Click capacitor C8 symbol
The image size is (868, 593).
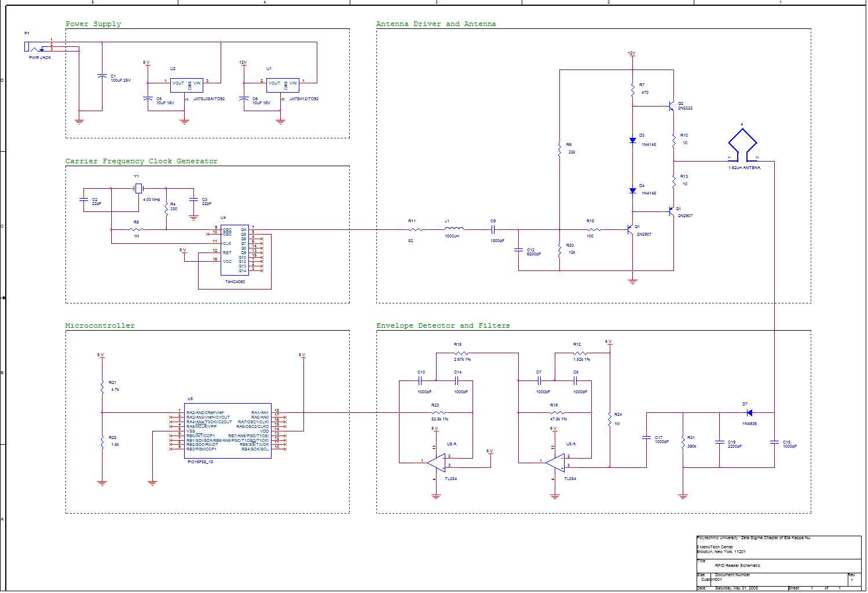pyautogui.click(x=576, y=380)
